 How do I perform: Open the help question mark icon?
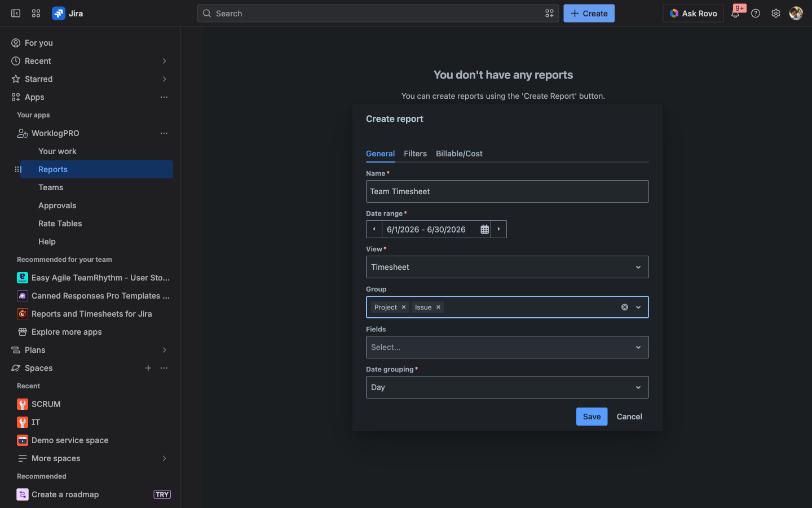[x=756, y=14]
